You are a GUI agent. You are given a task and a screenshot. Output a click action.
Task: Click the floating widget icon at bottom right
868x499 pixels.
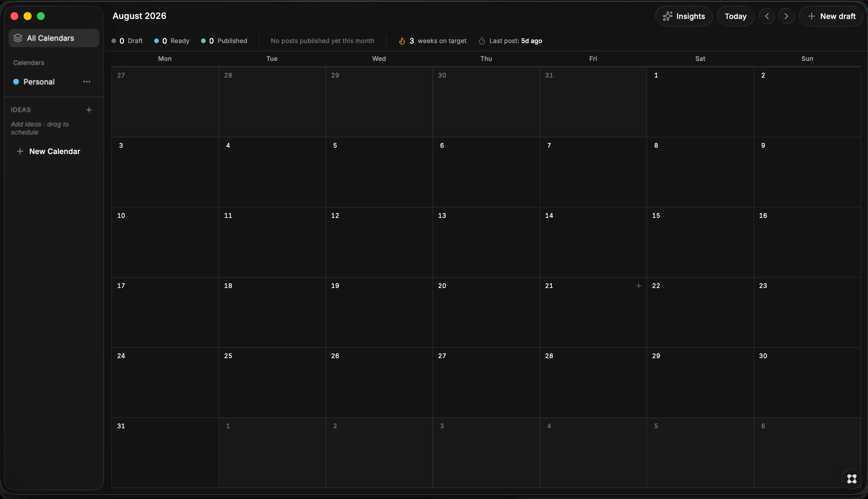pyautogui.click(x=852, y=478)
